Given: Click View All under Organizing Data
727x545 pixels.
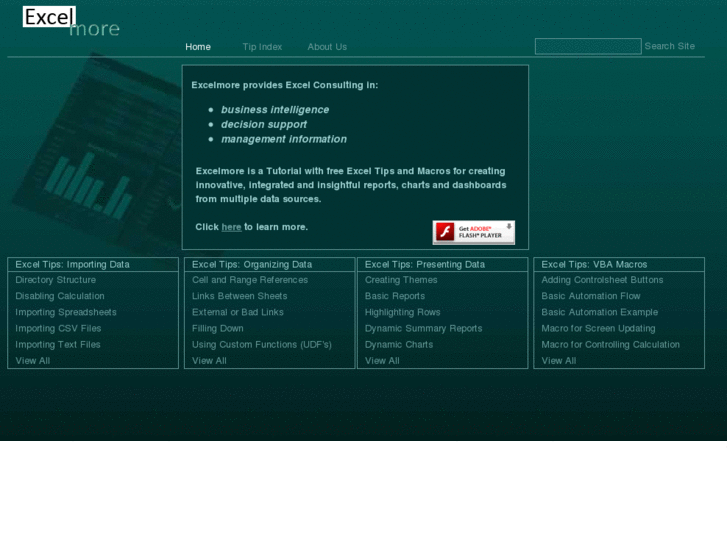Looking at the screenshot, I should coord(209,361).
